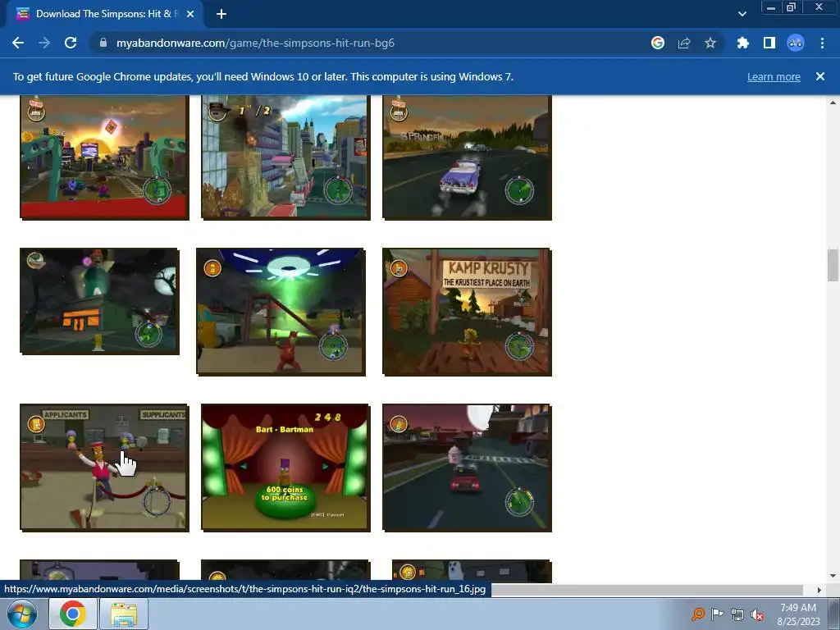
Task: Open Chrome's three-dot menu
Action: pyautogui.click(x=822, y=43)
